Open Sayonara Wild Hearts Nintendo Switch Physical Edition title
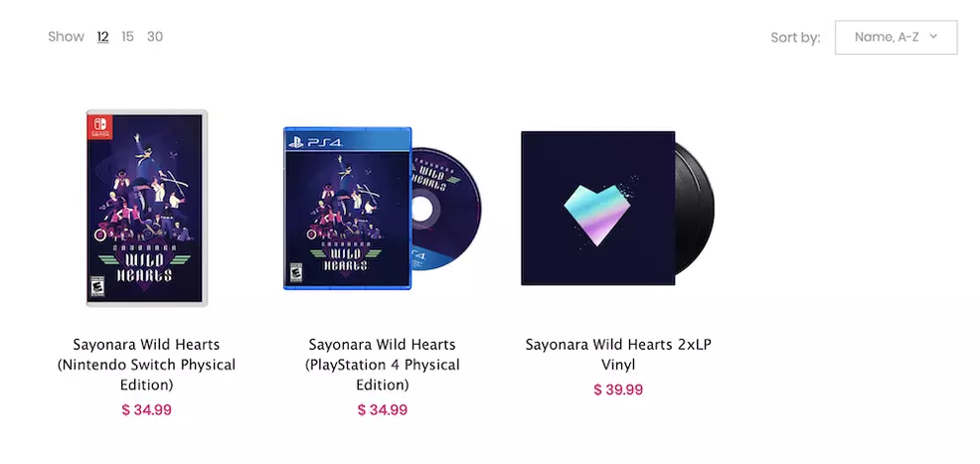Screen dimensions: 980x464 coord(146,365)
